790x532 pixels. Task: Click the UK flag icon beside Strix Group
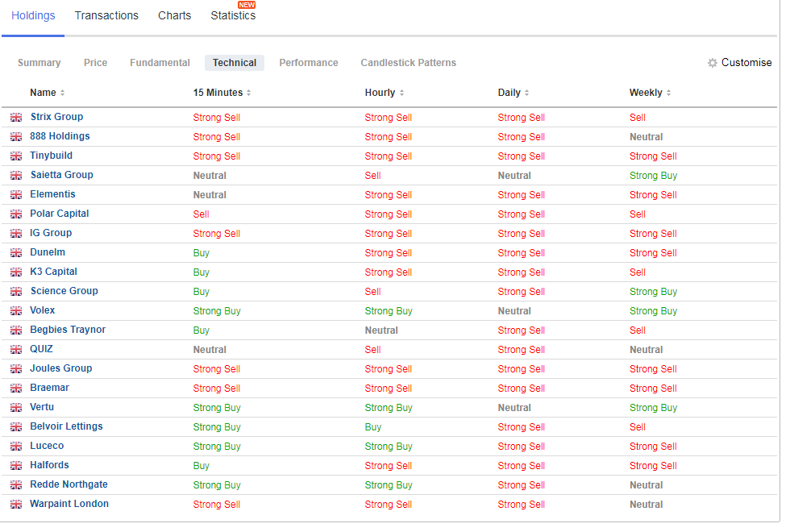tap(16, 118)
